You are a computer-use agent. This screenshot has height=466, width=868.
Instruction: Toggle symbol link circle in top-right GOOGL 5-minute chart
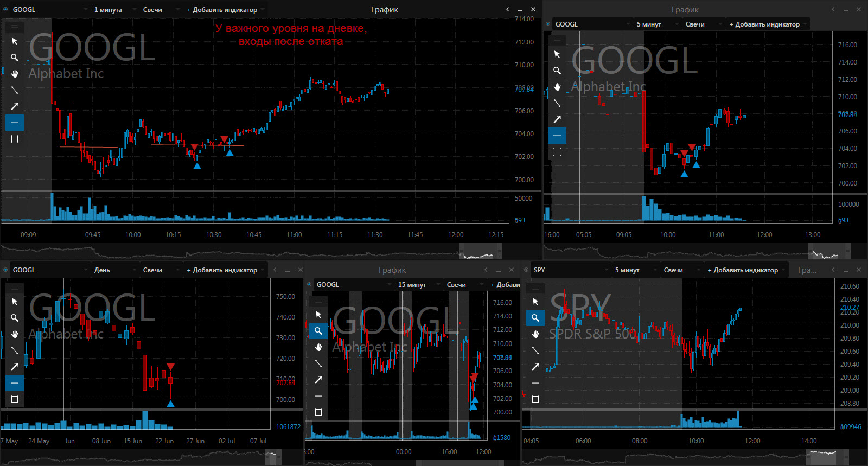(548, 24)
